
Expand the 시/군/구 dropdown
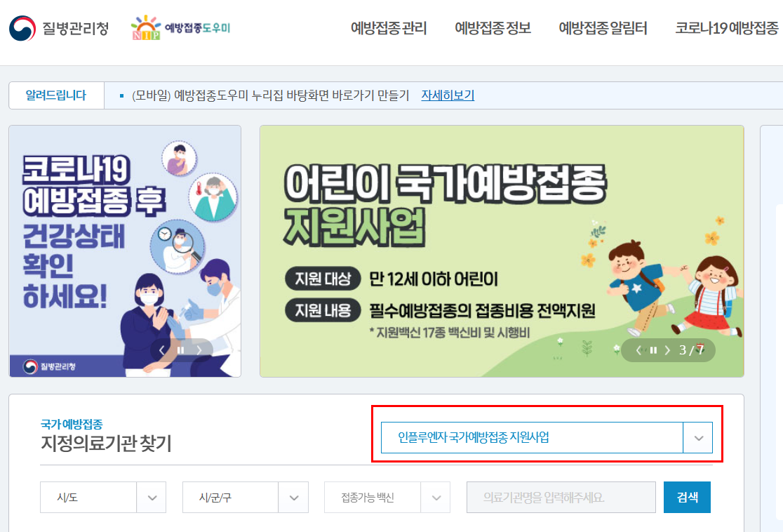click(x=245, y=497)
